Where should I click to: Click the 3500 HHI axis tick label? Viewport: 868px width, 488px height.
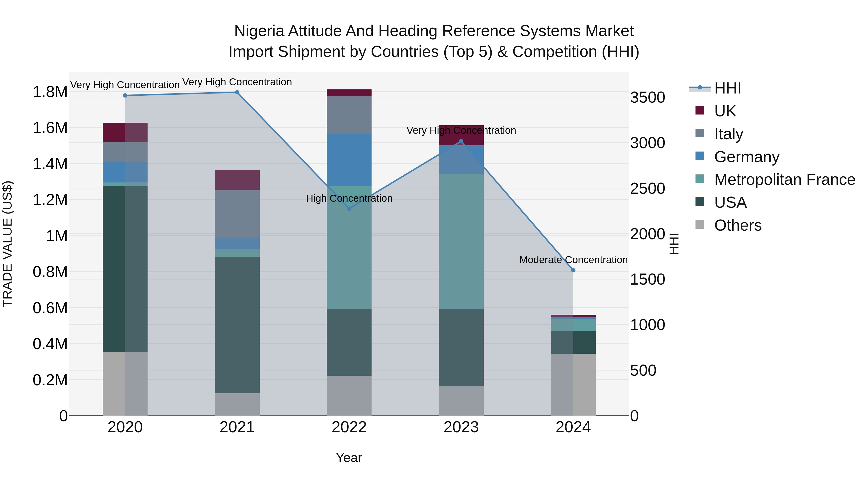coord(648,98)
